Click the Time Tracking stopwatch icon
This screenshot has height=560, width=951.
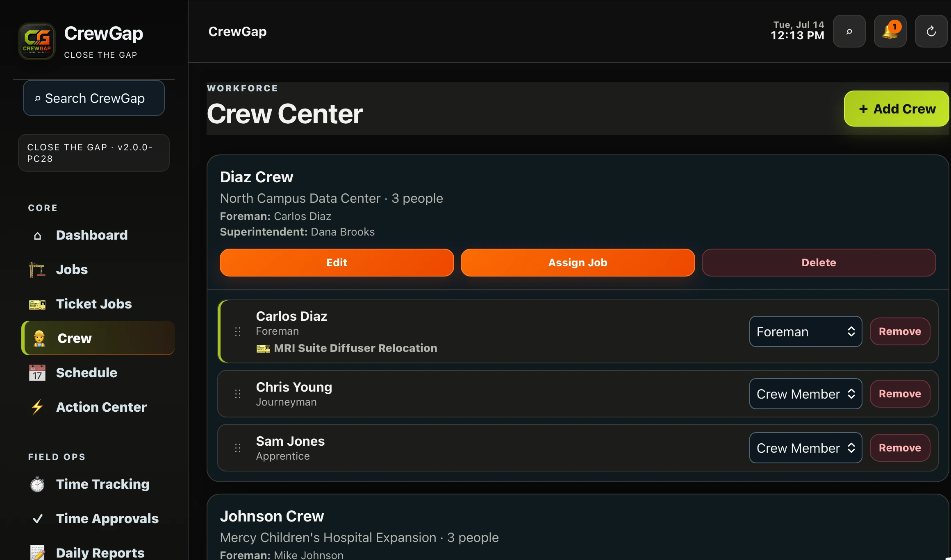click(x=37, y=484)
